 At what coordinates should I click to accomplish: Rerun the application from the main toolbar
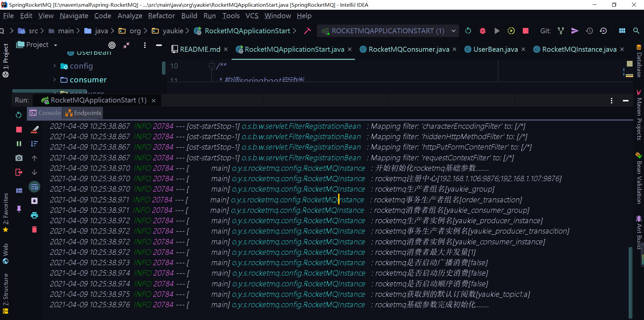point(468,31)
